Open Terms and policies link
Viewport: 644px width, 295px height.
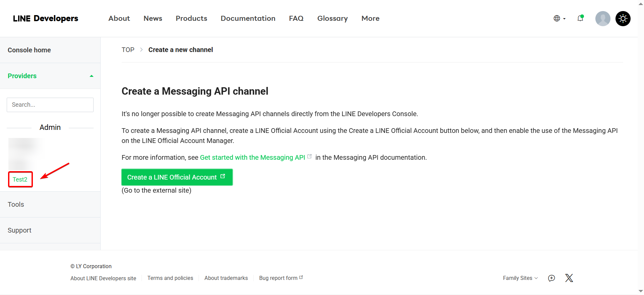tap(170, 278)
